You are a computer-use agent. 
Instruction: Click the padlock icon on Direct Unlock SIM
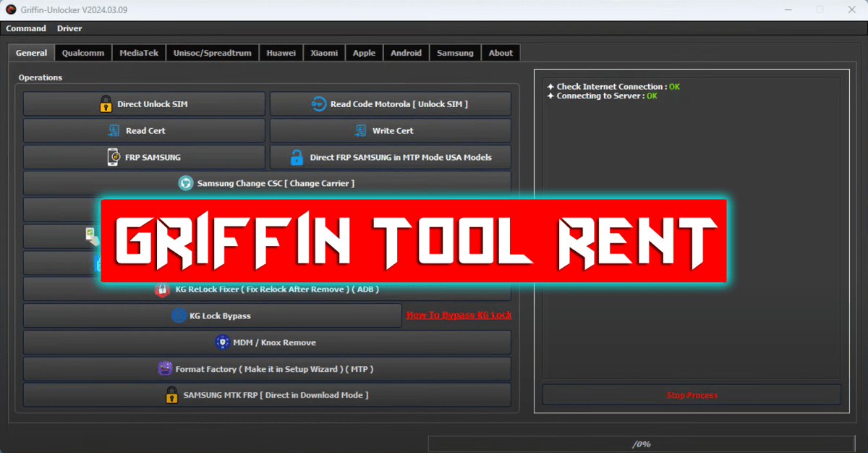click(x=106, y=103)
